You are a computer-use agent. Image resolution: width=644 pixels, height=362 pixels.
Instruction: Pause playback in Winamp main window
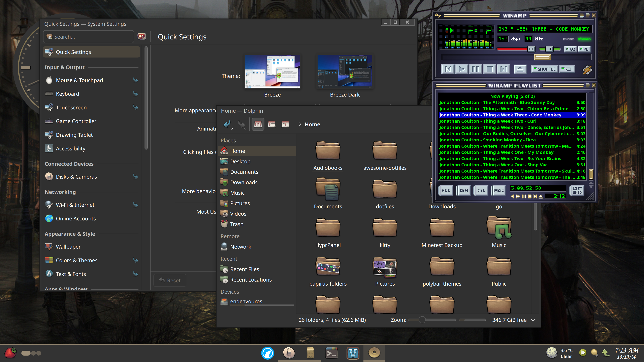(476, 69)
